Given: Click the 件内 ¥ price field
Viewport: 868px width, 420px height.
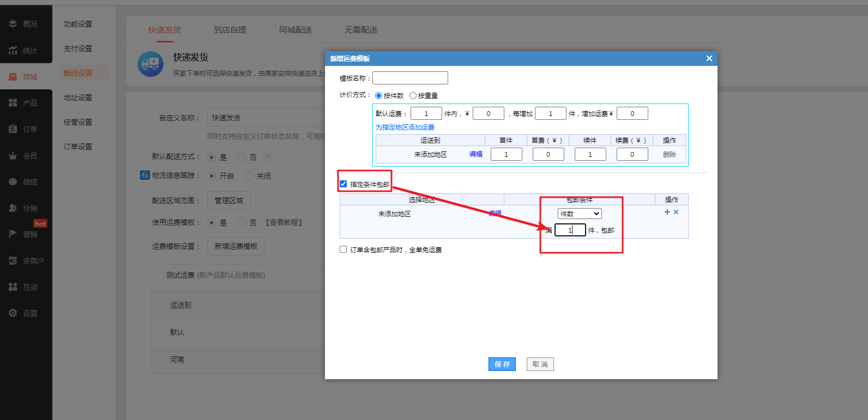Looking at the screenshot, I should click(x=489, y=113).
